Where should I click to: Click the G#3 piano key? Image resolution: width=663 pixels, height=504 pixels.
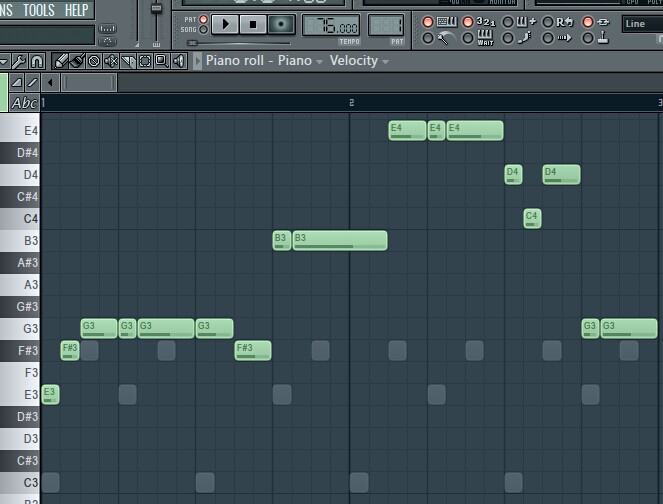click(20, 307)
